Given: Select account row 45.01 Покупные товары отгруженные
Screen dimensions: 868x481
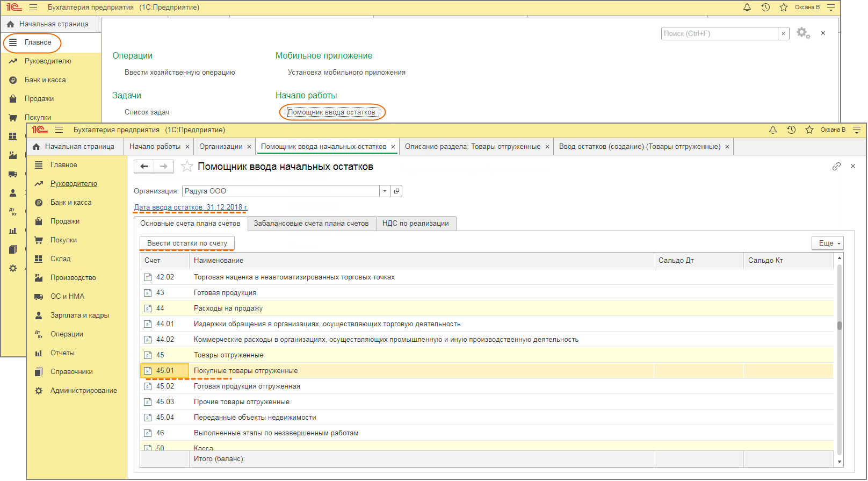Looking at the screenshot, I should coord(487,371).
